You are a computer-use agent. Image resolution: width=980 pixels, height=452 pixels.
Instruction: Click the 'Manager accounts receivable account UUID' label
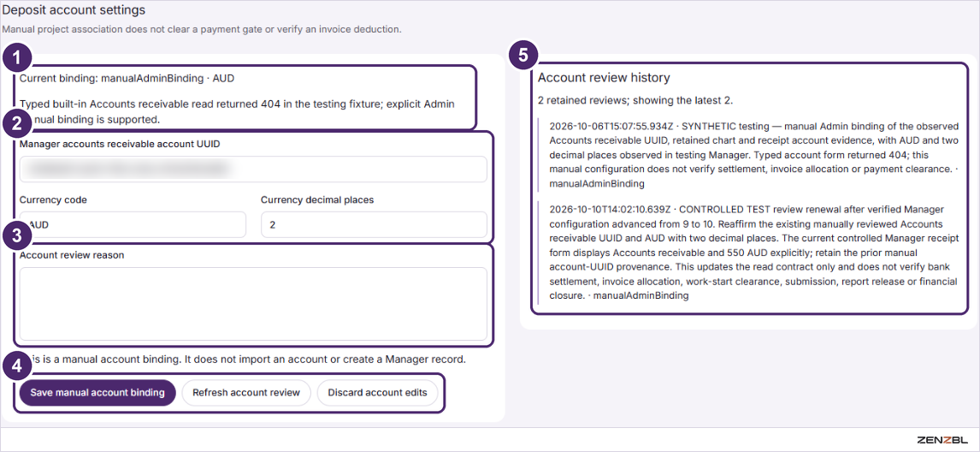[120, 143]
